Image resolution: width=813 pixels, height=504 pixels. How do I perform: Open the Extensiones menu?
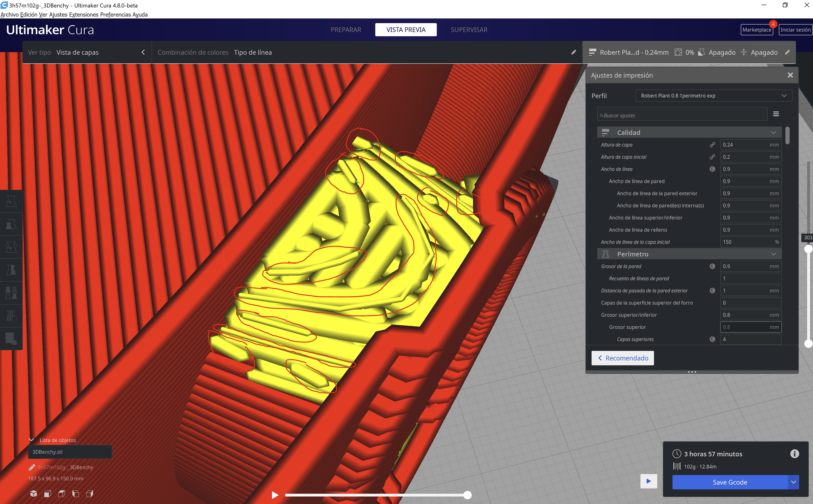tap(84, 15)
